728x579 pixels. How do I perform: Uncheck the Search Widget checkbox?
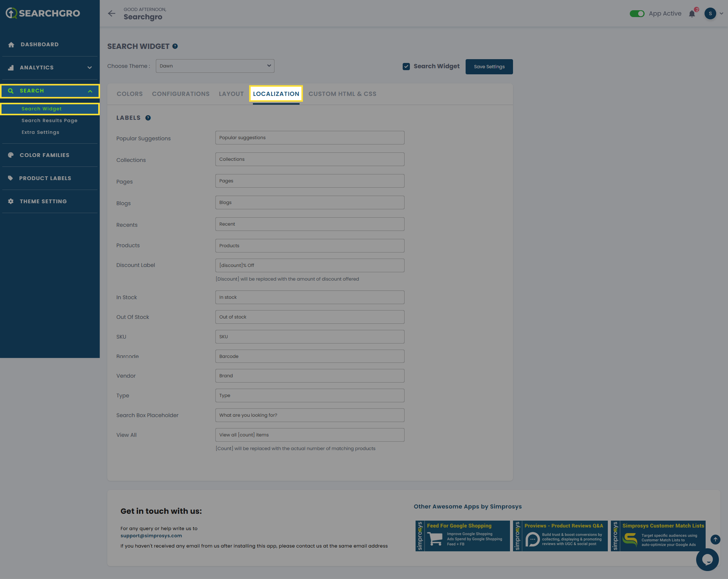[406, 66]
